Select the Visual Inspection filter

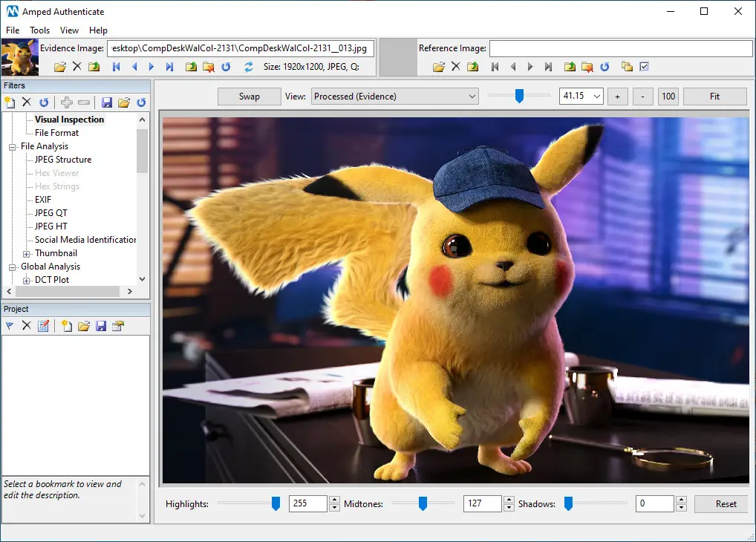(69, 119)
